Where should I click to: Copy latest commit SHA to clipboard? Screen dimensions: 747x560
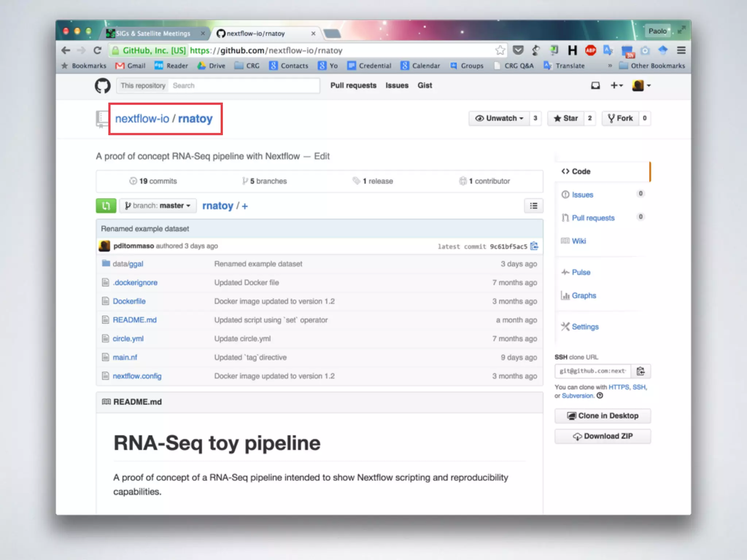pos(534,246)
